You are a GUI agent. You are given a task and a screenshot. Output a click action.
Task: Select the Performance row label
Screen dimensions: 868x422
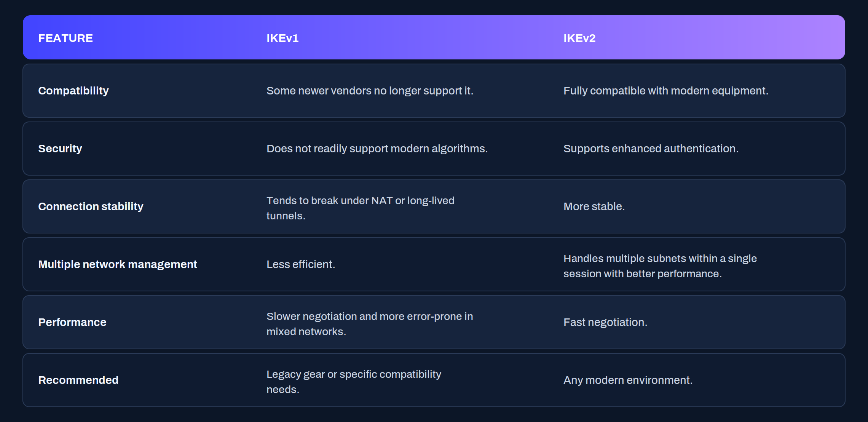(x=72, y=322)
